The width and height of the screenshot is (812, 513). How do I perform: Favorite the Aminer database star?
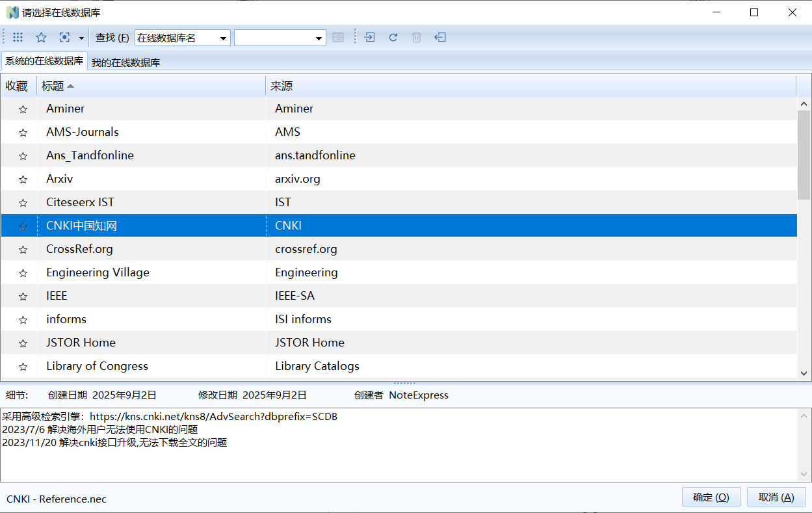click(x=23, y=109)
